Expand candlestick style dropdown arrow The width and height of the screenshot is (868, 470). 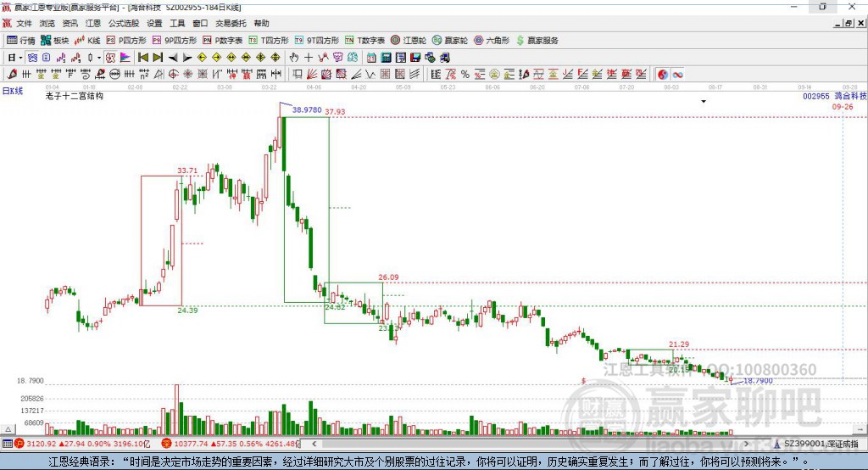click(x=99, y=58)
